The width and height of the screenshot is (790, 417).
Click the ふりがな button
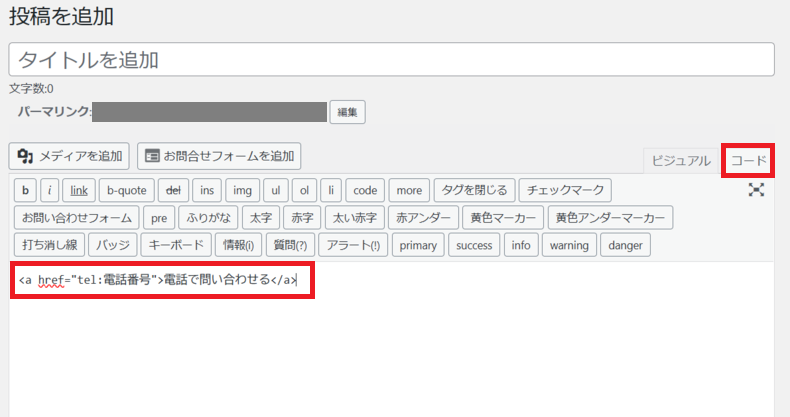click(x=209, y=218)
